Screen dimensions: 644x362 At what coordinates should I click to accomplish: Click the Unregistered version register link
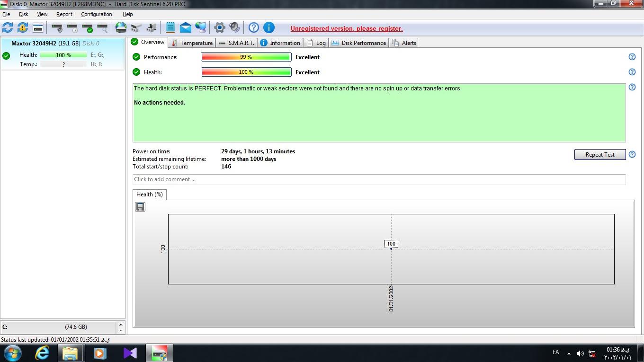pyautogui.click(x=346, y=29)
